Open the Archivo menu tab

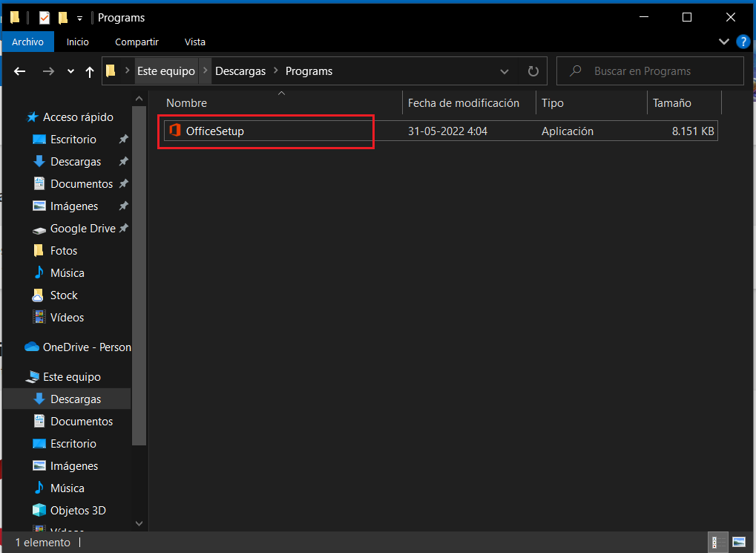coord(27,42)
